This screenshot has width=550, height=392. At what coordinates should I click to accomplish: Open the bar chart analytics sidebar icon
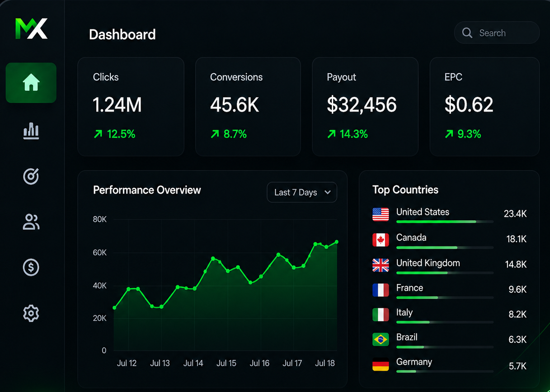coord(31,131)
